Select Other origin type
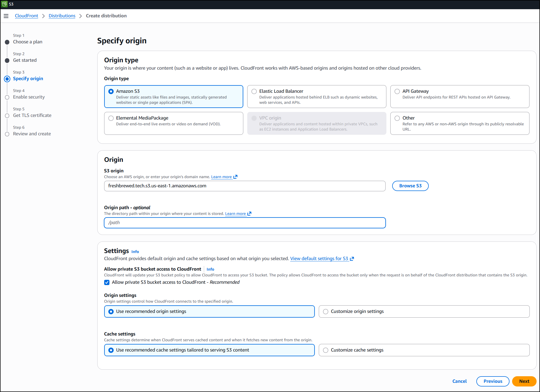Viewport: 540px width, 392px height. point(460,123)
